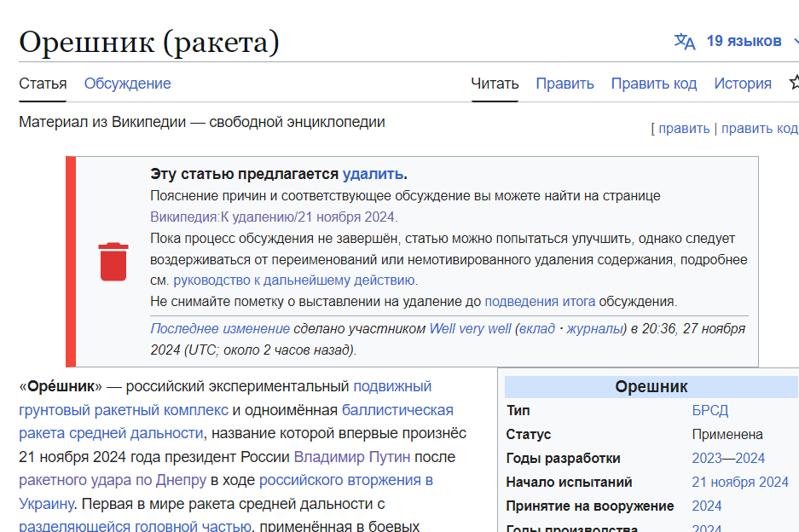The height and width of the screenshot is (532, 799).
Task: Open 'руководство к дальнейшему действию' link
Action: pos(294,280)
